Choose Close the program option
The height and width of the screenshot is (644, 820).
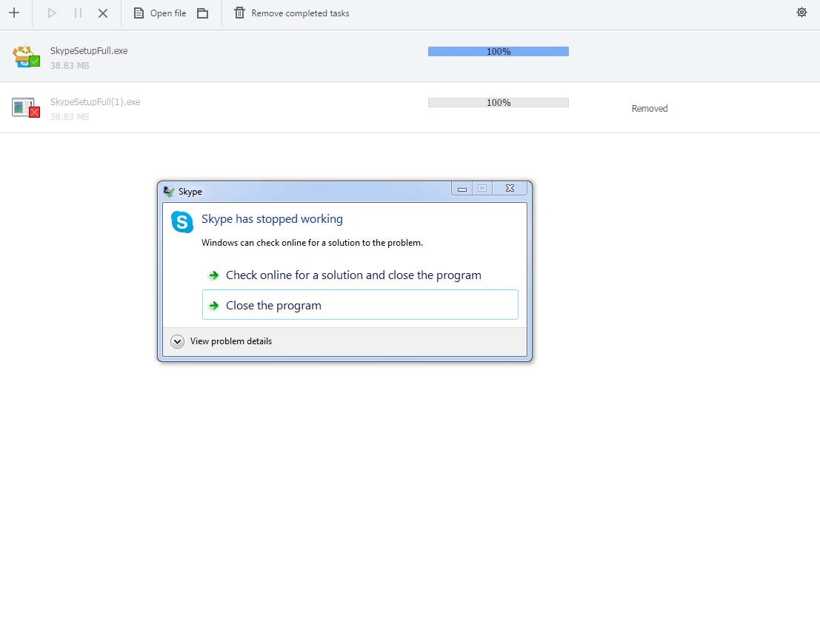tap(360, 305)
